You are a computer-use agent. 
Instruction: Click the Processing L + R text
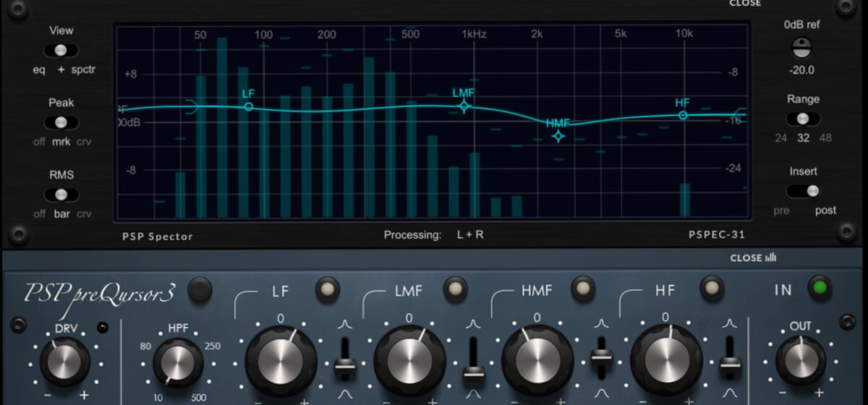click(x=434, y=235)
